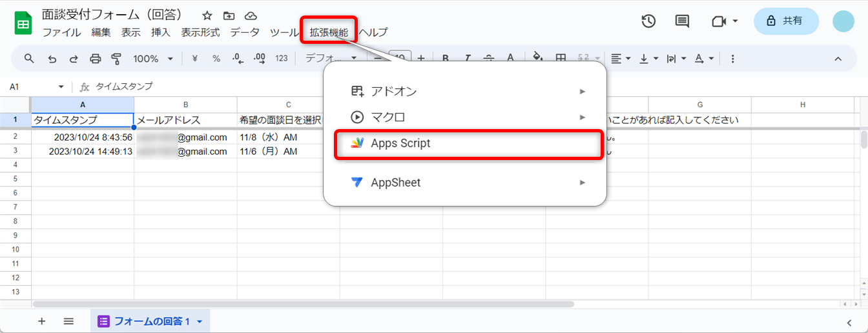Screen dimensions: 868x333
Task: Select Apps Script from the menu
Action: tap(400, 143)
